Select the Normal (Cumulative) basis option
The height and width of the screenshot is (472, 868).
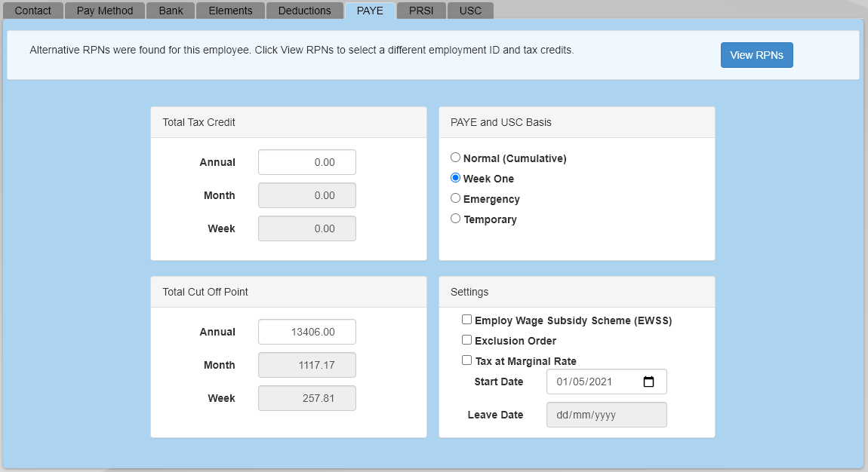[455, 158]
